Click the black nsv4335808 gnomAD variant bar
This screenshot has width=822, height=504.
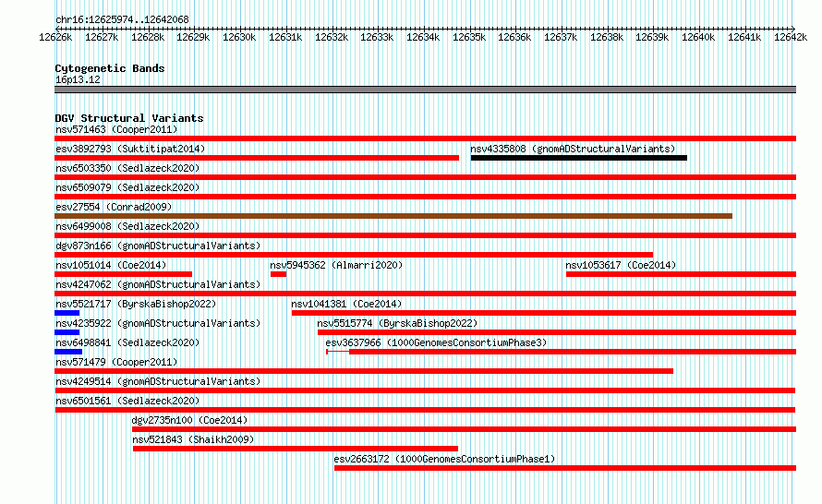pos(579,158)
